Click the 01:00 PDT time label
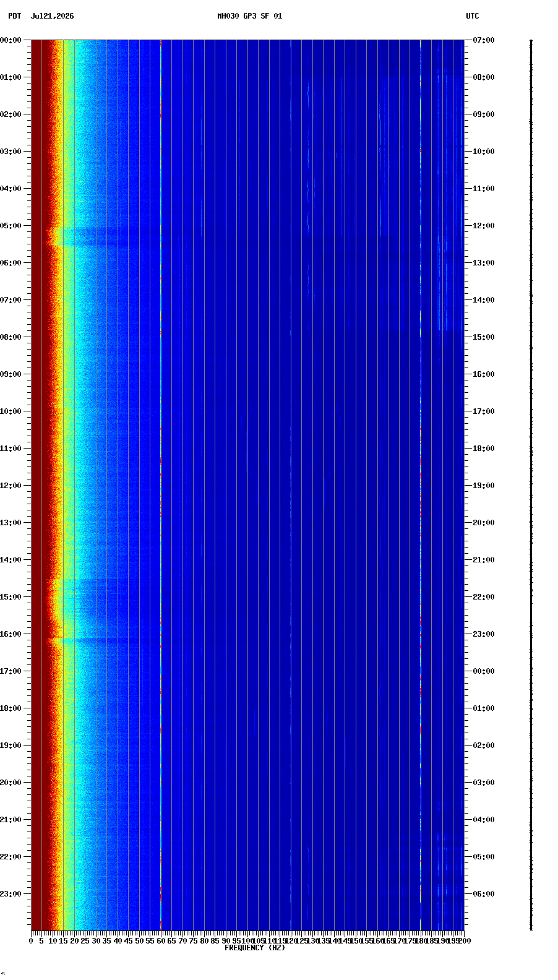The image size is (558, 980). (x=11, y=77)
